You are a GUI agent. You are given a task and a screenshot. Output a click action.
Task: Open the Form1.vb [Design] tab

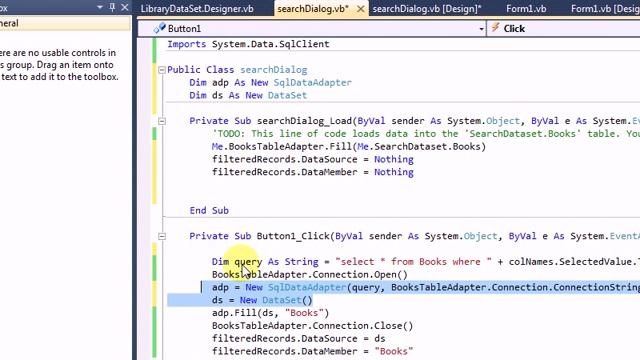605,9
